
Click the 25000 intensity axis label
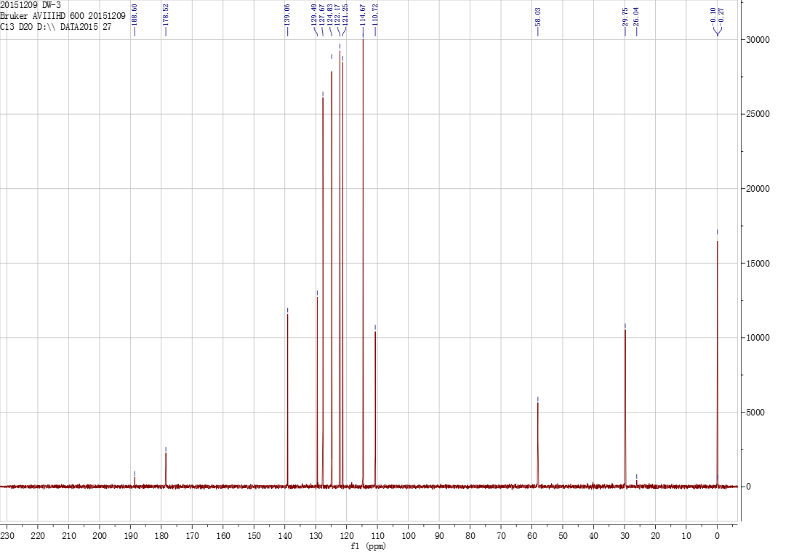pos(758,114)
